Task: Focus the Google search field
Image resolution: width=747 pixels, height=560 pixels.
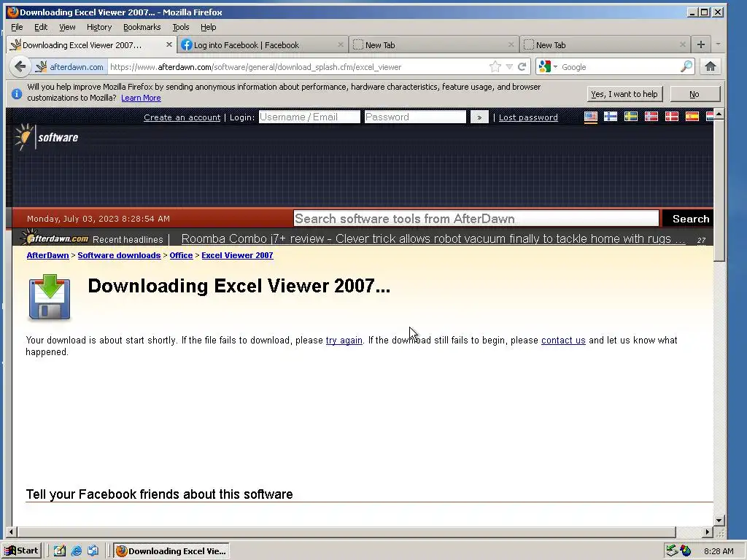Action: click(619, 66)
